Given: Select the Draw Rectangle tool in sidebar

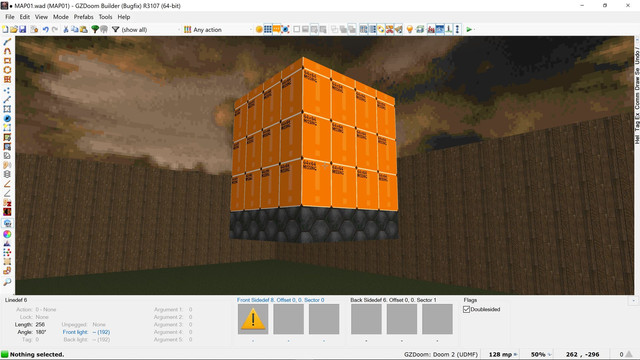Looking at the screenshot, I should point(7,60).
